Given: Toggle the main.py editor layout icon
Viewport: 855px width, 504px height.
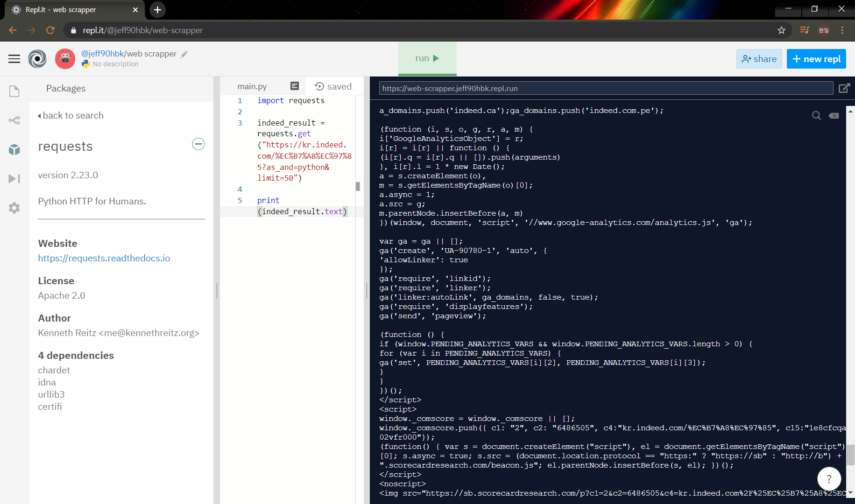Looking at the screenshot, I should (x=295, y=86).
